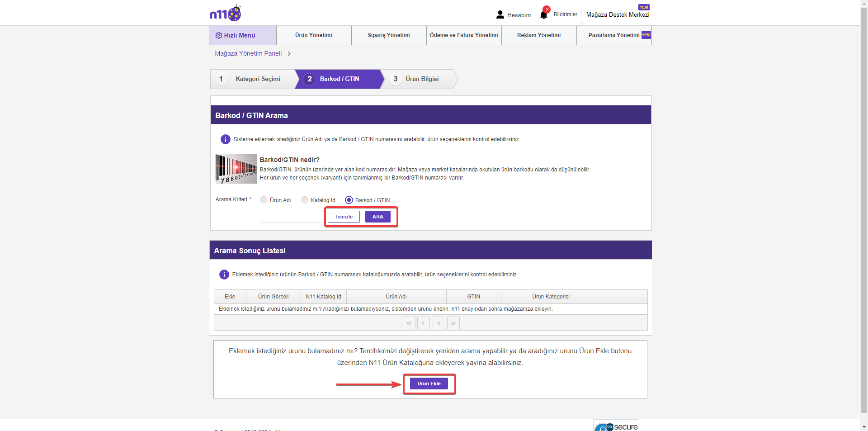Screen dimensions: 868x431
Task: Click the info icon in Arama Sonuç Listesi
Action: (x=224, y=275)
